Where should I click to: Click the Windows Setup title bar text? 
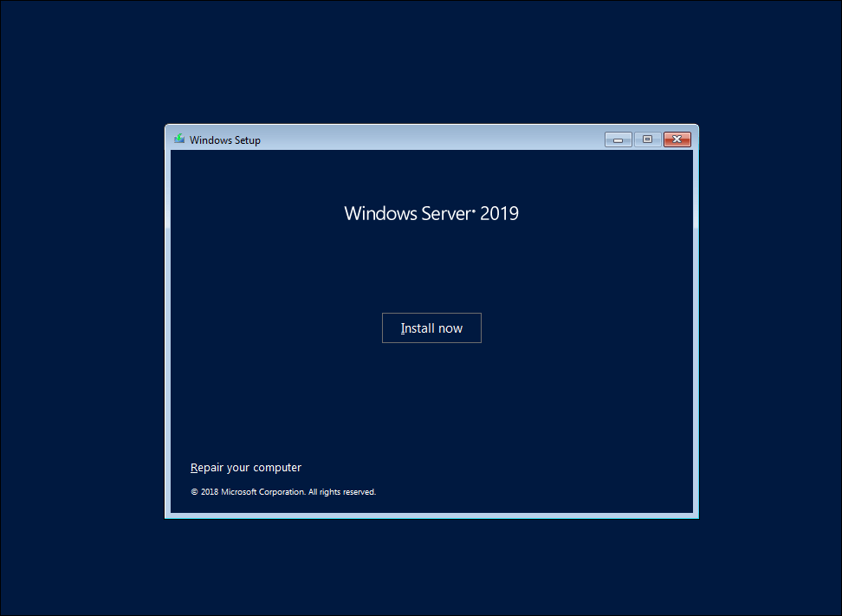(x=225, y=139)
